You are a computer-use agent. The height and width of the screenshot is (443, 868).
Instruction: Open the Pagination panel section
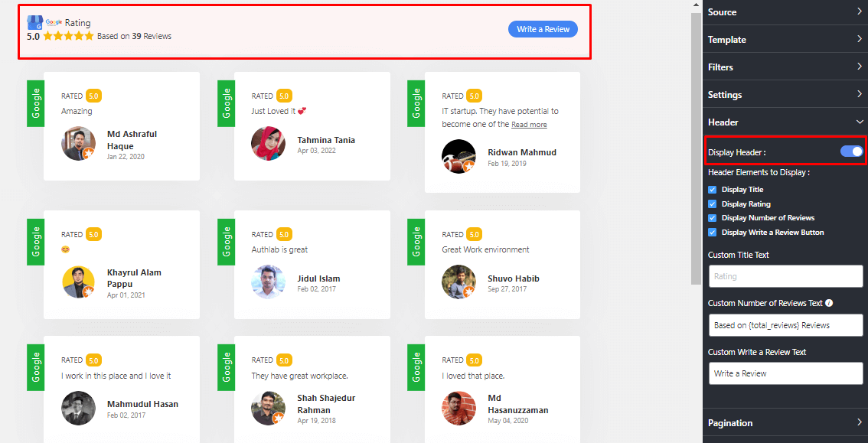coord(785,423)
